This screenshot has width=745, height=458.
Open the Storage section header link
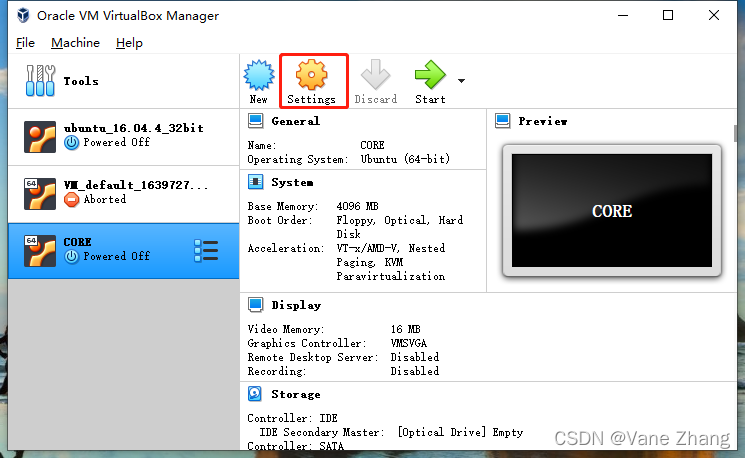(296, 395)
